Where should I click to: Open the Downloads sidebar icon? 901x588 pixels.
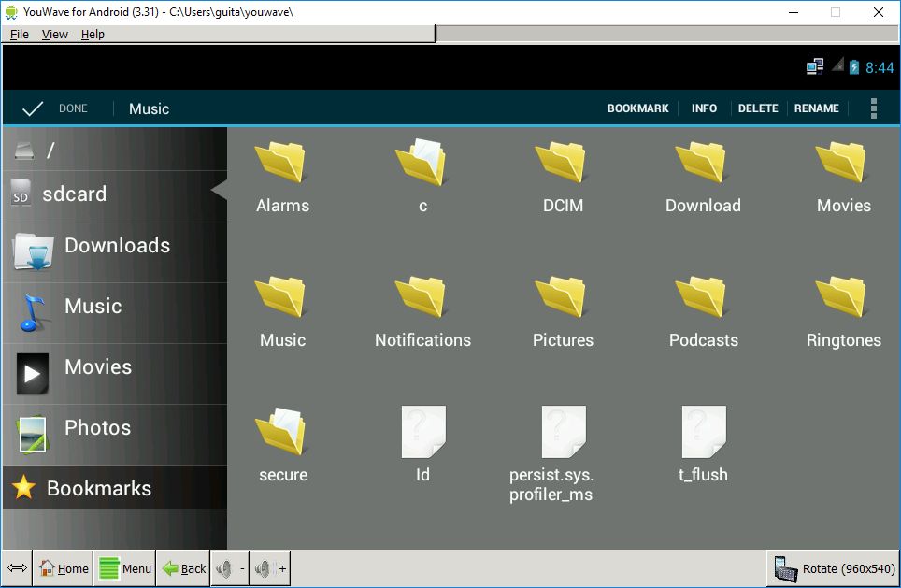click(x=117, y=245)
